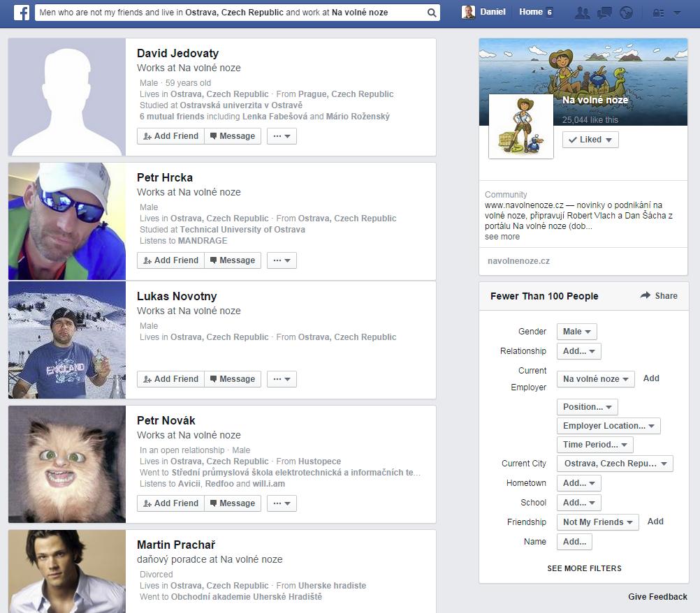Message Petr Novák
The height and width of the screenshot is (613, 700).
(x=233, y=503)
